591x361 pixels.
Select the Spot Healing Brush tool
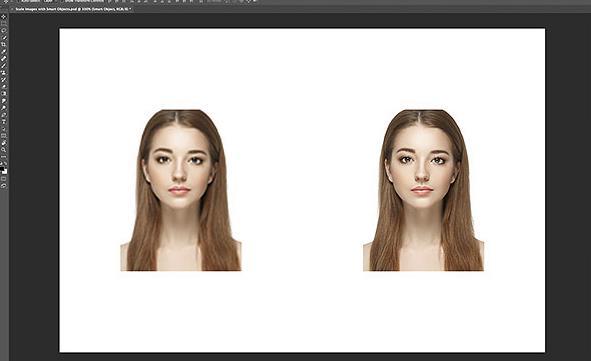pyautogui.click(x=4, y=58)
